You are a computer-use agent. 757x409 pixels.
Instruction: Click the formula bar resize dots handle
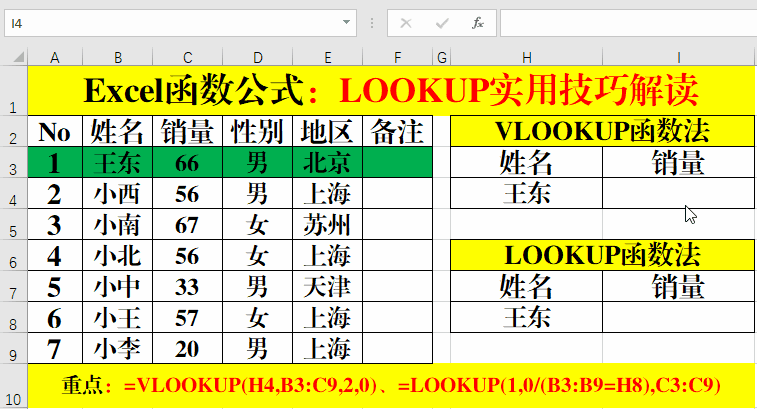(x=372, y=23)
